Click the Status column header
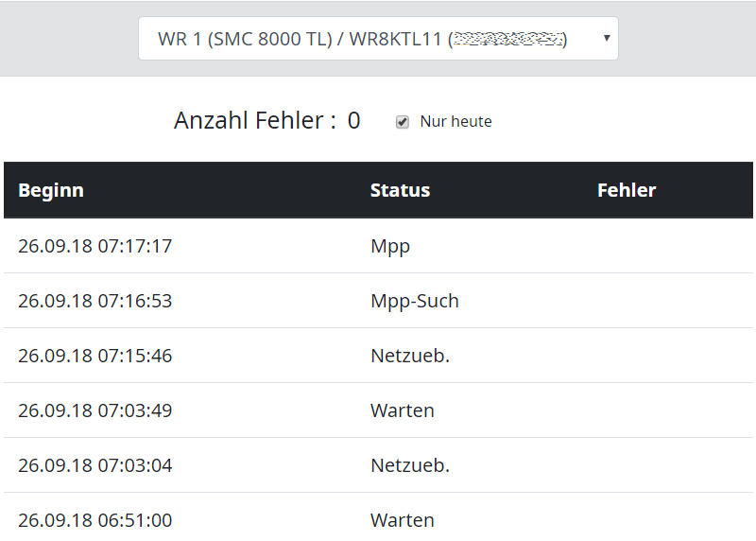The width and height of the screenshot is (756, 541). tap(400, 190)
